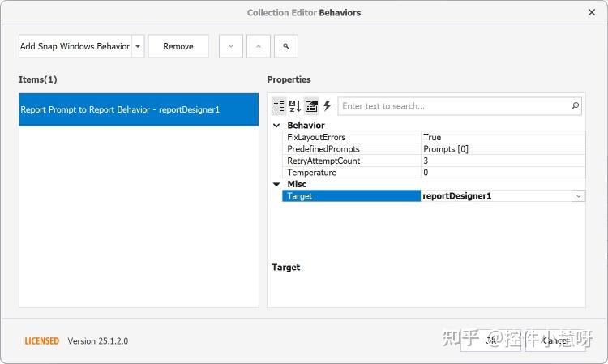Click the Temperature value 0
The image size is (608, 364).
503,173
